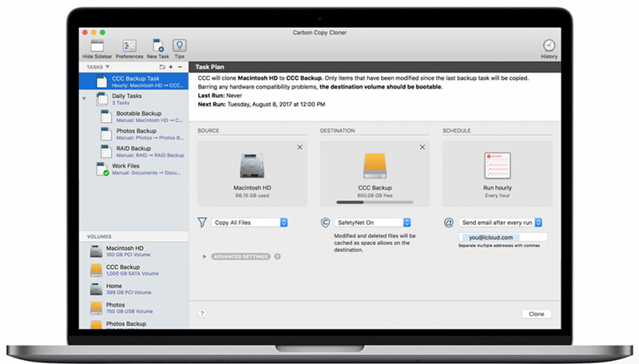Click the Macintosh HD source drive icon
The width and height of the screenshot is (639, 364).
point(252,166)
